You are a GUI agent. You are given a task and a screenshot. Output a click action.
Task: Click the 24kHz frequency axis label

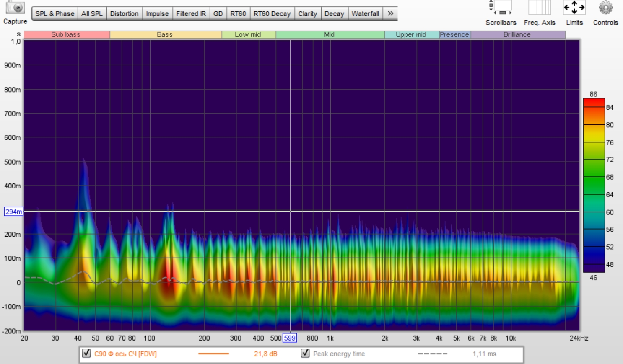[579, 338]
